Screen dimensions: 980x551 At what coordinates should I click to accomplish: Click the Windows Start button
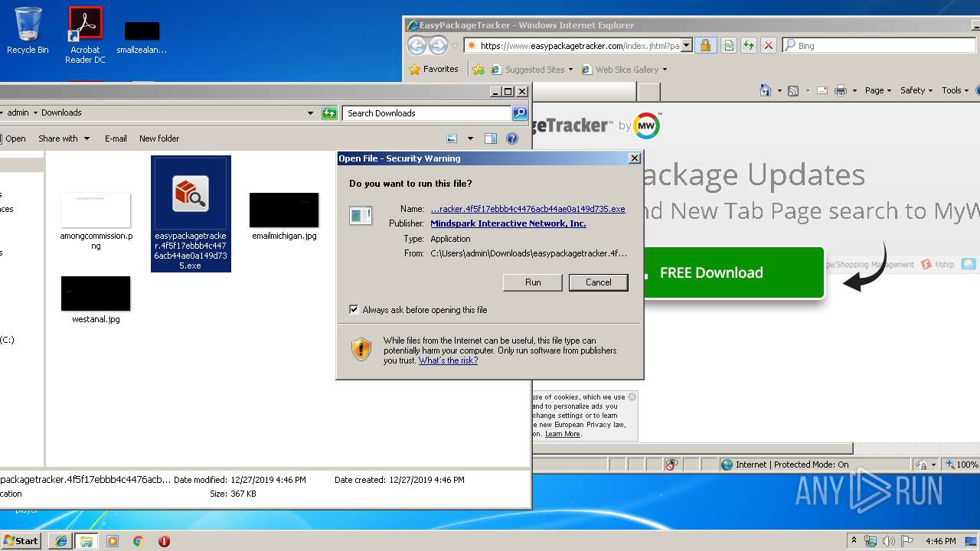pos(21,541)
